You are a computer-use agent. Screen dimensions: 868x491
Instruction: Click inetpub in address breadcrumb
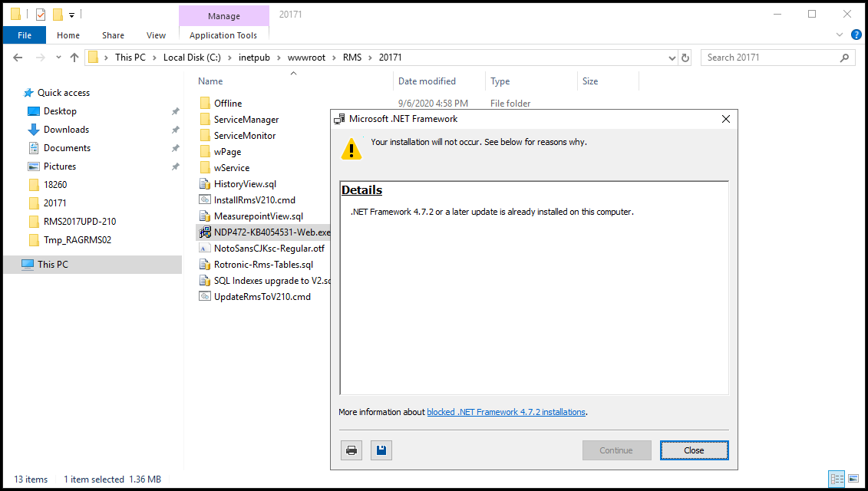[x=254, y=58]
